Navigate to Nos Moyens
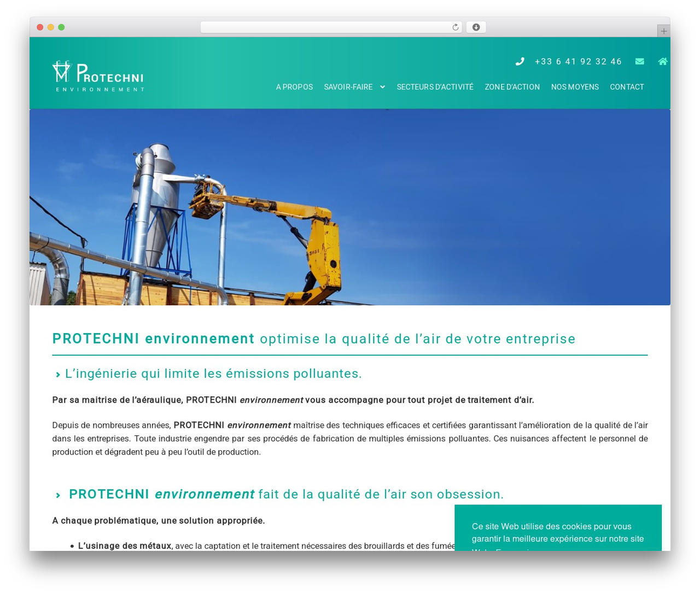Screen dimensions: 700x593 (x=575, y=87)
